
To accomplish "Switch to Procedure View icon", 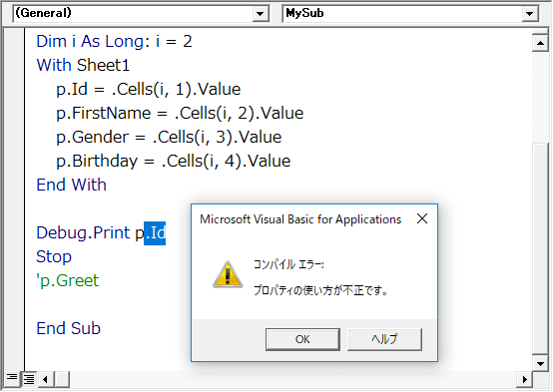I will [x=12, y=379].
